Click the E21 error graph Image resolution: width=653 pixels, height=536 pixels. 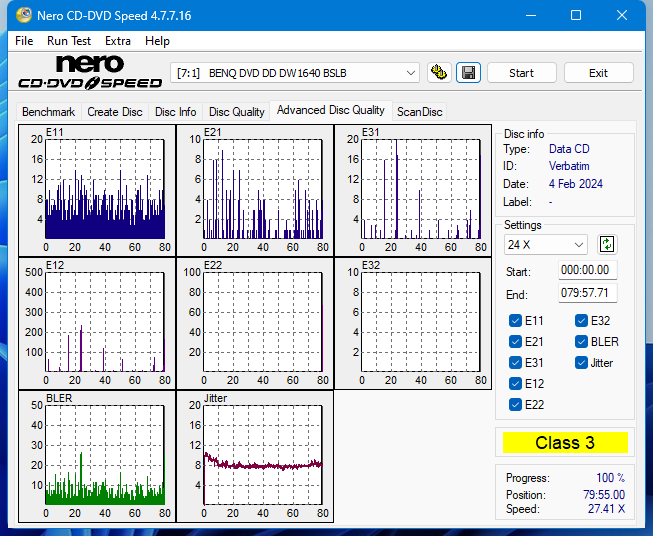click(255, 190)
